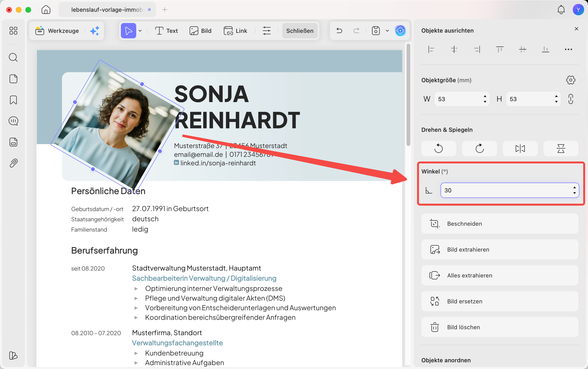Click Bild ersetzen button
588x369 pixels.
pyautogui.click(x=500, y=301)
